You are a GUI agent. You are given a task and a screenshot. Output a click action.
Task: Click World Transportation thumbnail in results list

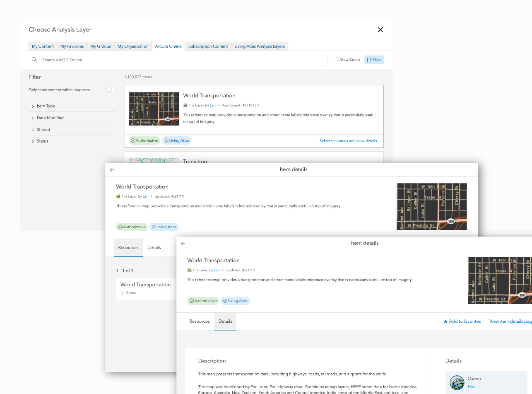pyautogui.click(x=154, y=109)
